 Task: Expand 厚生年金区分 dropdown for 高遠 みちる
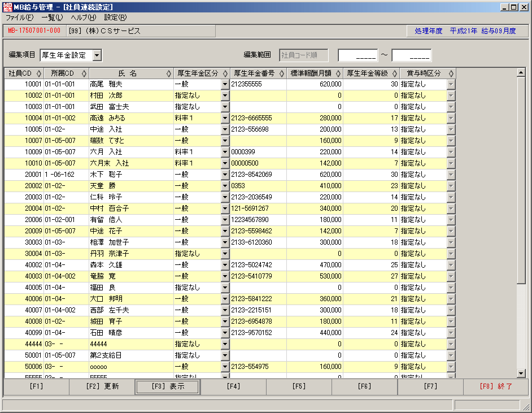pyautogui.click(x=225, y=118)
